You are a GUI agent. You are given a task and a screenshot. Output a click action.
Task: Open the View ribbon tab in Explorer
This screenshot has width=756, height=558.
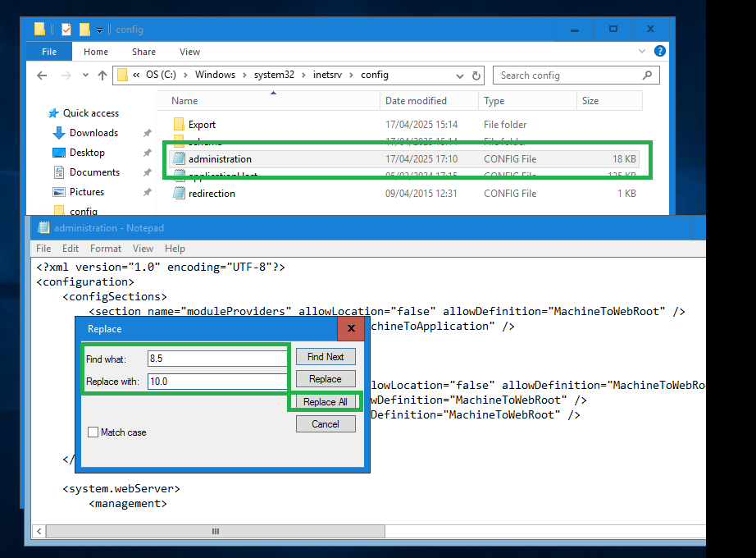(189, 52)
